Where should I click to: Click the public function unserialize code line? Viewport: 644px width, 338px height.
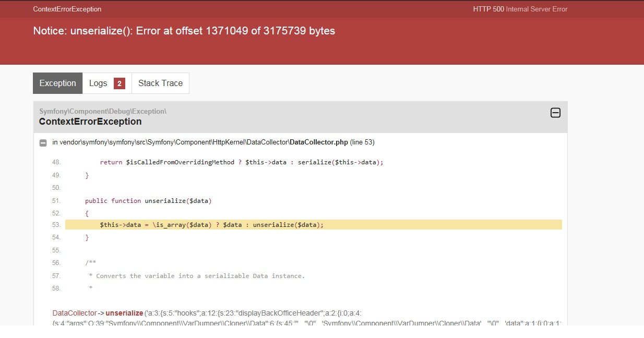click(x=148, y=201)
